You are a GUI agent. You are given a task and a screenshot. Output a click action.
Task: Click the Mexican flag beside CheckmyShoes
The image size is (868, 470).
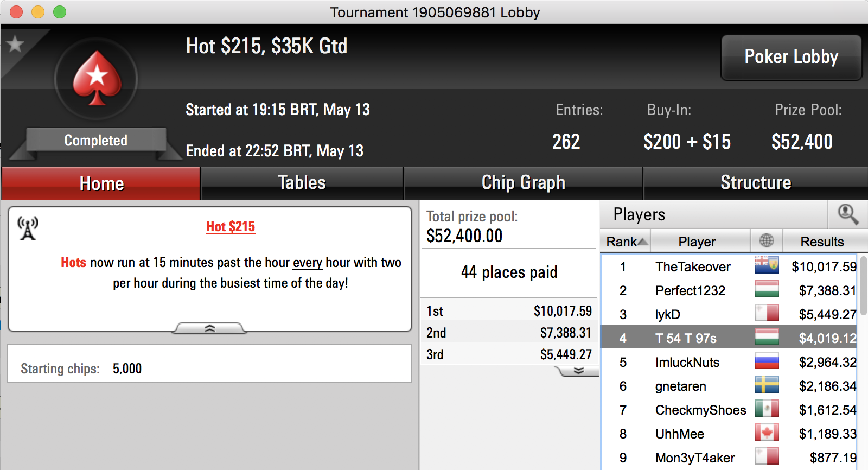(767, 409)
